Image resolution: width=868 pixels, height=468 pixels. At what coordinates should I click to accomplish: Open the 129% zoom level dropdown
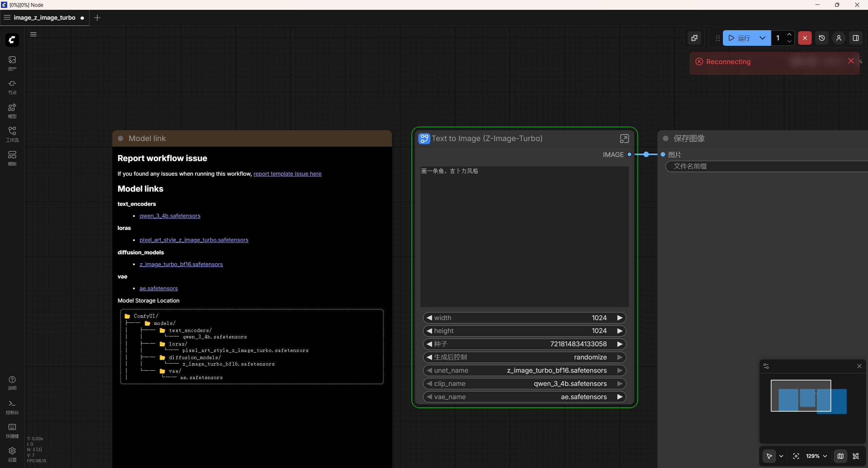(816, 456)
